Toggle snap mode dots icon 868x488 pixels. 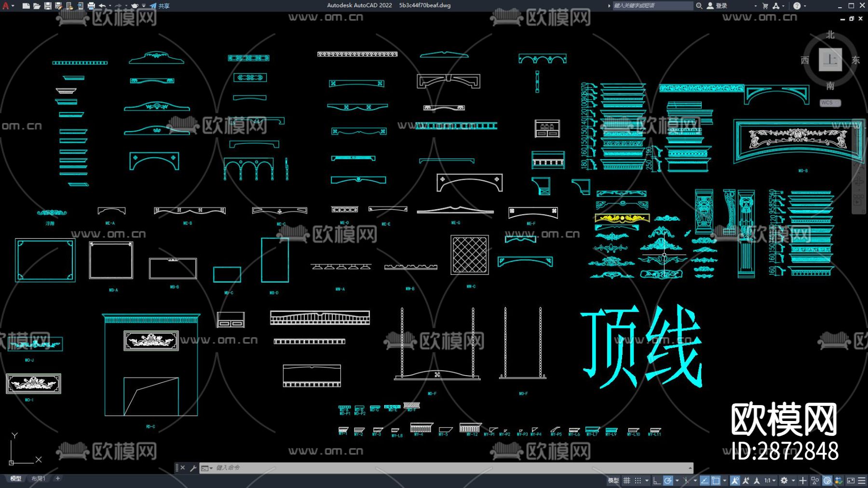(638, 480)
